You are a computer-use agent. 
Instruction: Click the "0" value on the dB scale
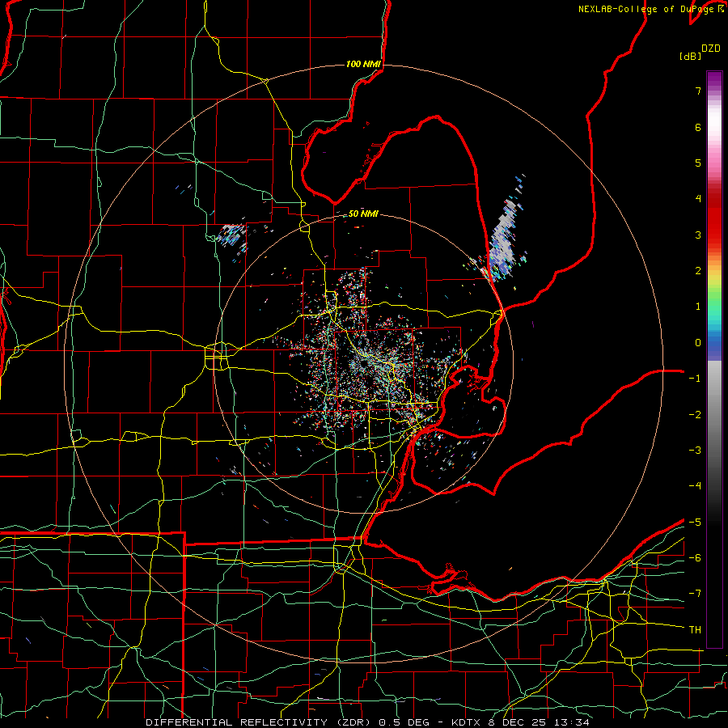[698, 343]
